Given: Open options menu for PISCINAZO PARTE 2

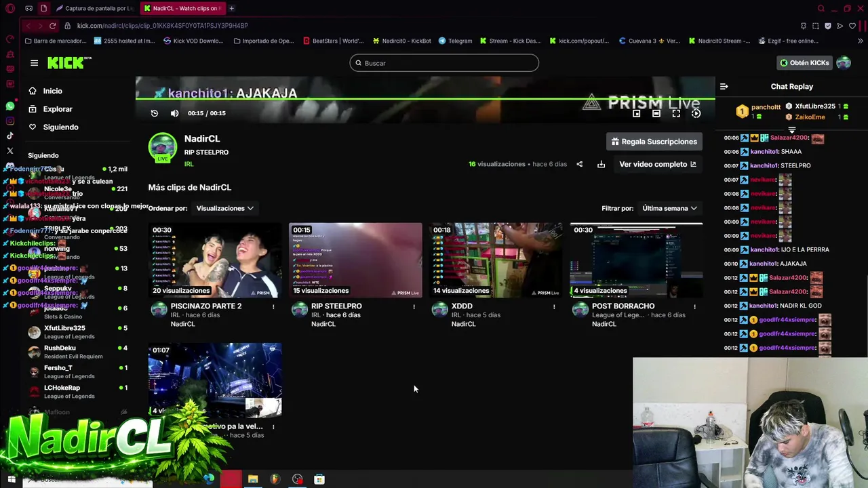Looking at the screenshot, I should click(x=273, y=306).
